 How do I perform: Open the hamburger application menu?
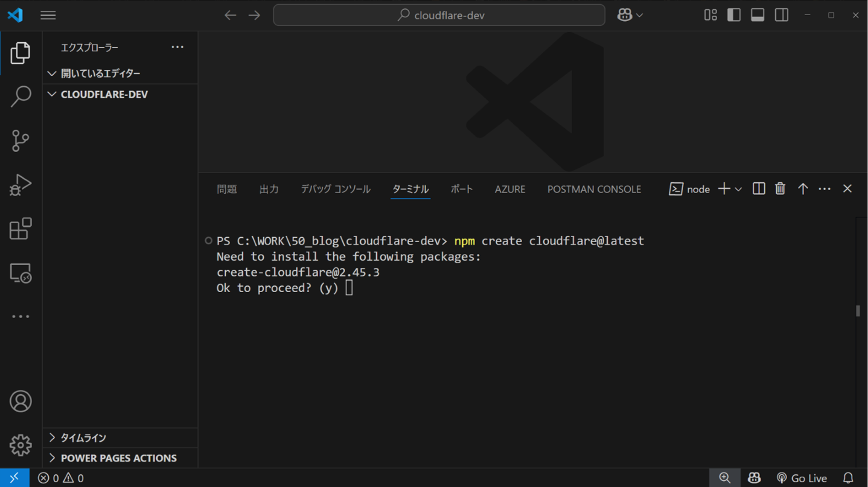click(x=48, y=15)
